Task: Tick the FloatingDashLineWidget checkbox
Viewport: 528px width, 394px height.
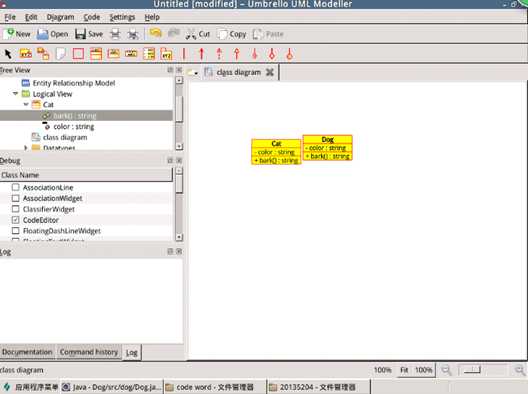Action: click(x=15, y=231)
